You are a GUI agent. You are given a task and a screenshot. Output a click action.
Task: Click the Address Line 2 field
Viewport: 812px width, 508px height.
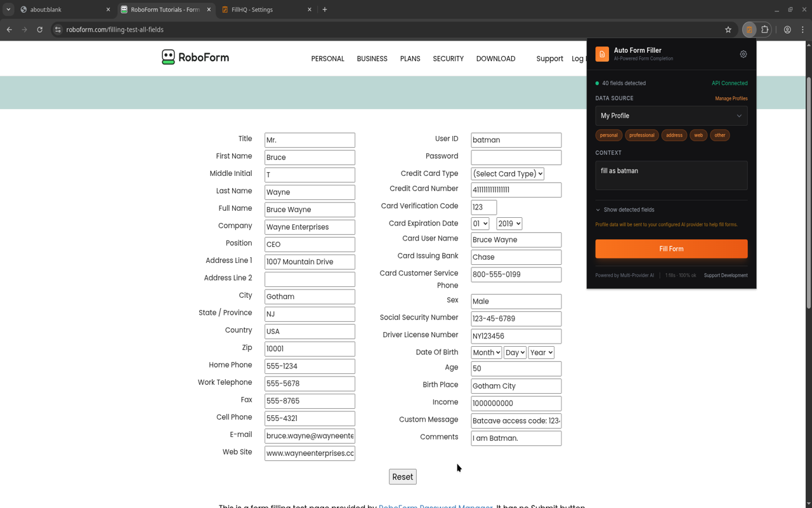(310, 279)
